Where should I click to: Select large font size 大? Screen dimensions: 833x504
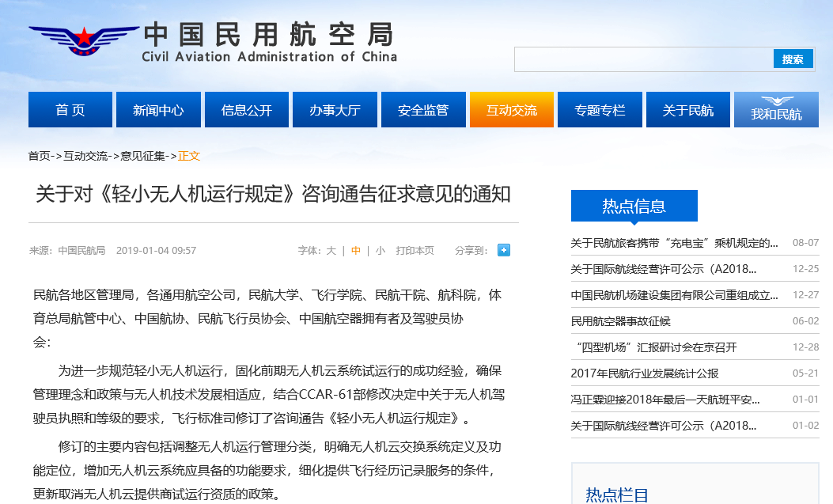coord(330,250)
